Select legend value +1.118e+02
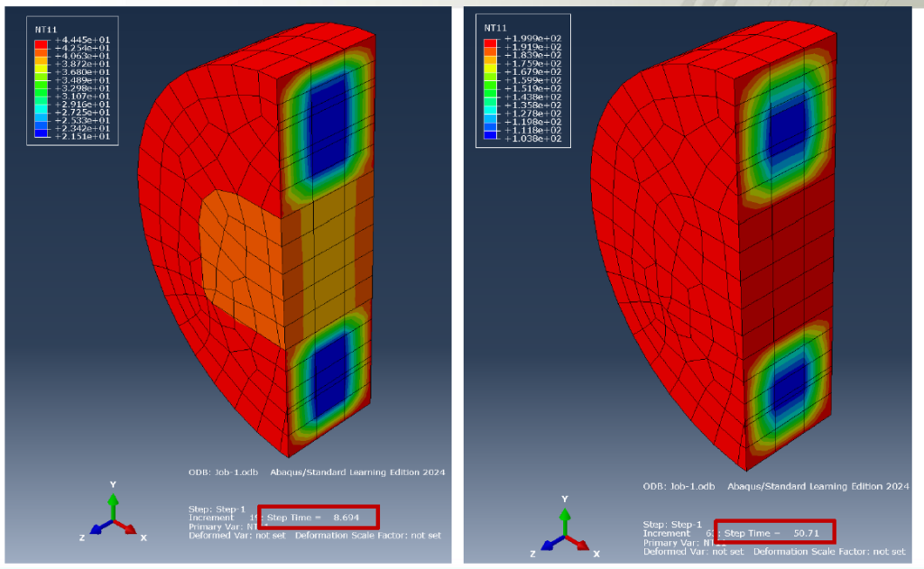The width and height of the screenshot is (924, 569). [x=532, y=130]
